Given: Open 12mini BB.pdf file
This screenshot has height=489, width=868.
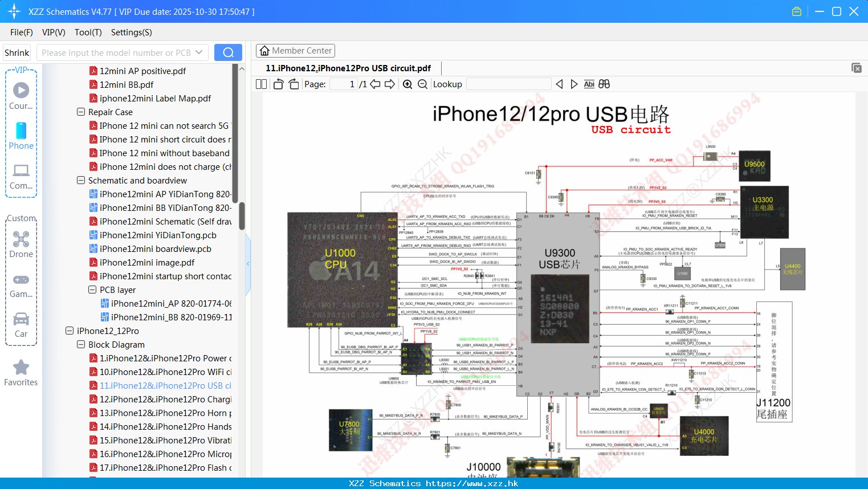Looking at the screenshot, I should pyautogui.click(x=121, y=85).
